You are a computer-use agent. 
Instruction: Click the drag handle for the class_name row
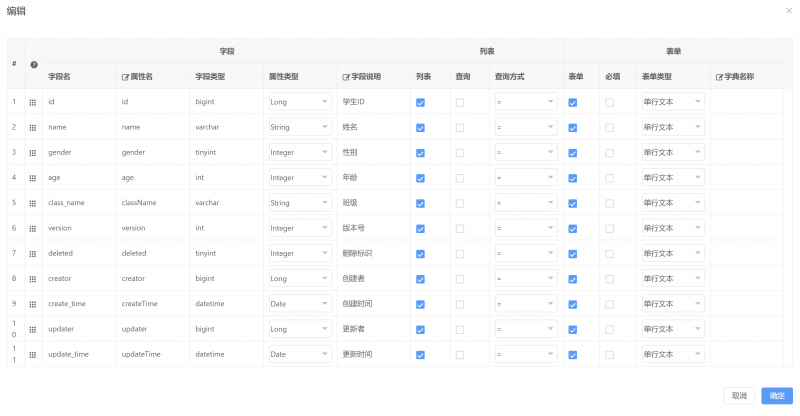coord(33,203)
